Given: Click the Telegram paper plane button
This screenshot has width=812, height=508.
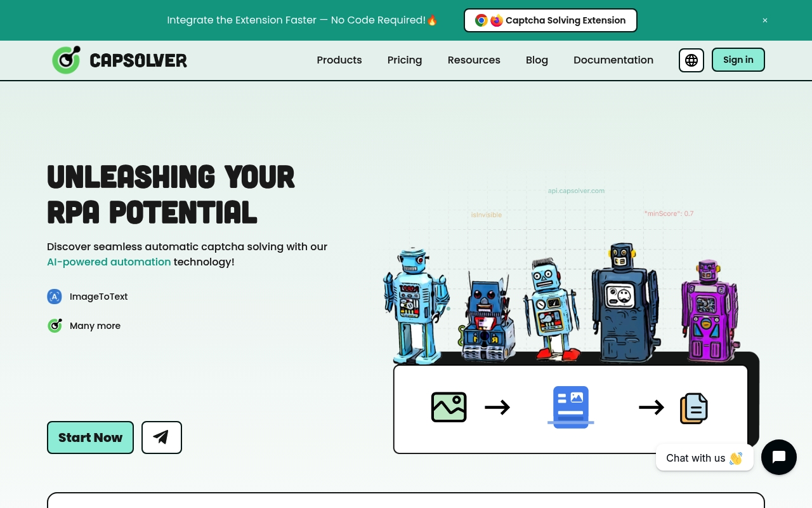Looking at the screenshot, I should point(162,438).
